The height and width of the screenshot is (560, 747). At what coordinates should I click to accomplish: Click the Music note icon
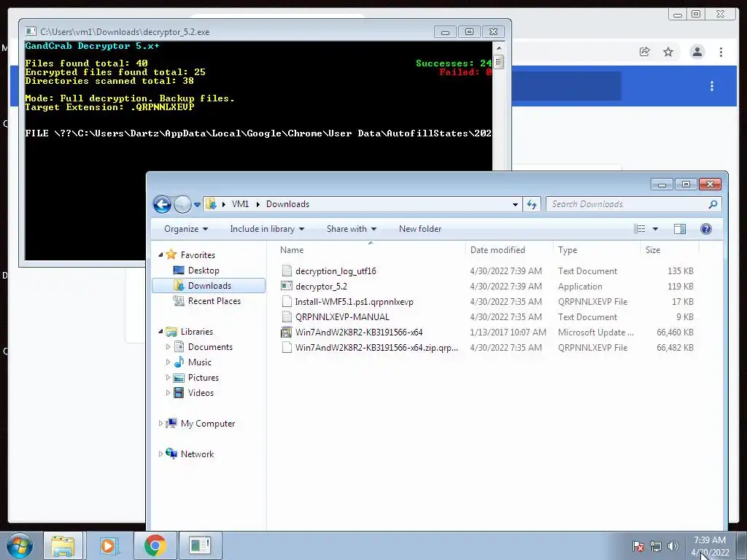click(179, 362)
